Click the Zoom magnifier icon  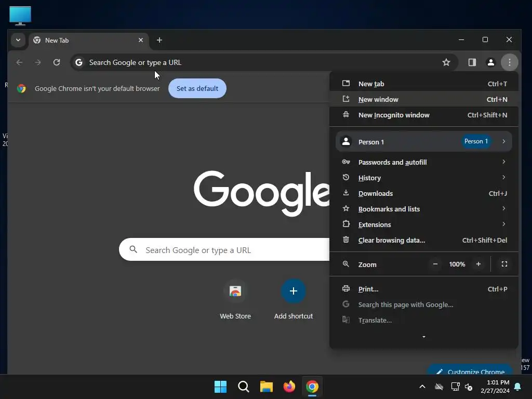(345, 264)
